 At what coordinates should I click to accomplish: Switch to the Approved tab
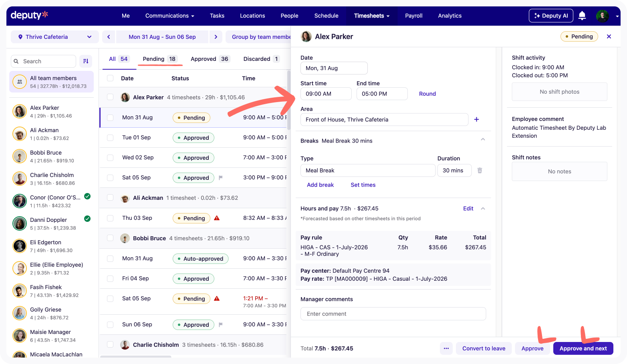pyautogui.click(x=210, y=59)
